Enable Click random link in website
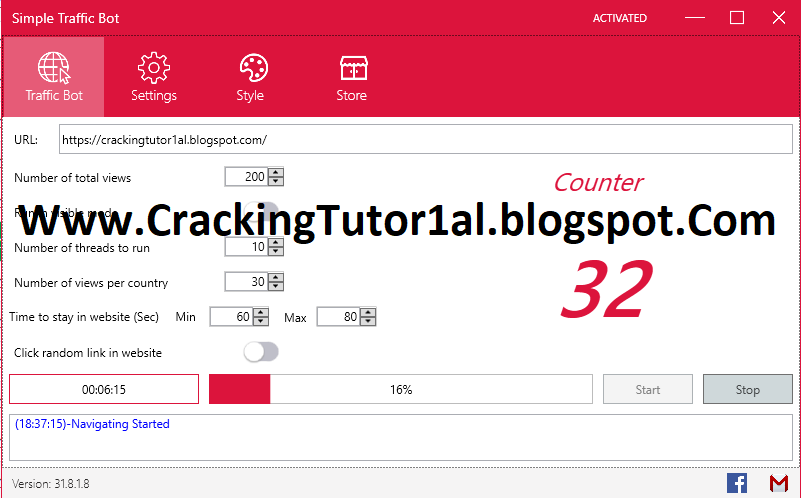 pos(261,352)
